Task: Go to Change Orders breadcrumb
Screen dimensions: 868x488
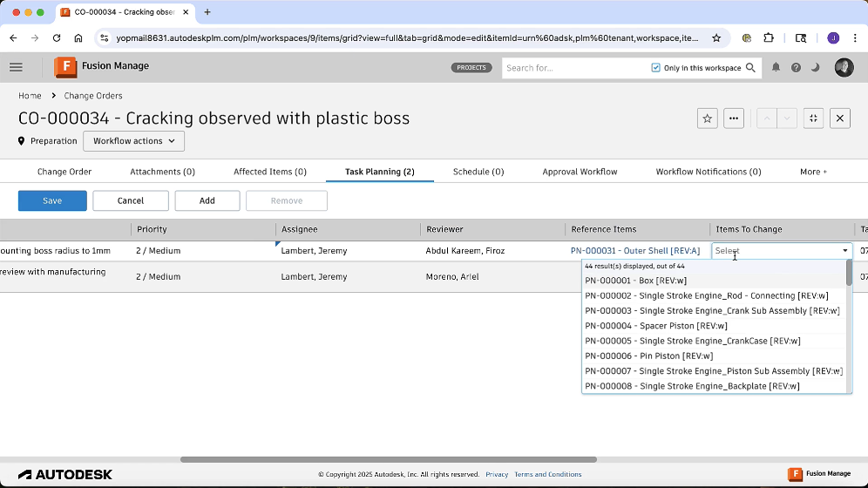Action: 93,96
